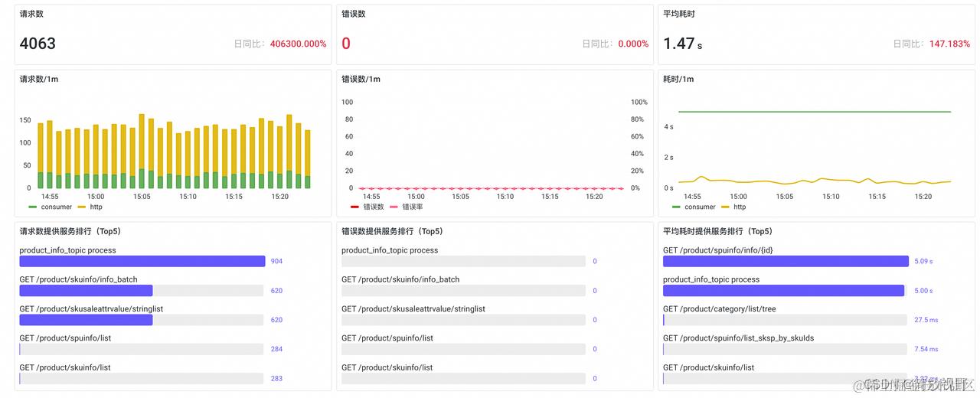This screenshot has height=398, width=980.
Task: Toggle 错误率 legend in error chart
Action: point(407,207)
